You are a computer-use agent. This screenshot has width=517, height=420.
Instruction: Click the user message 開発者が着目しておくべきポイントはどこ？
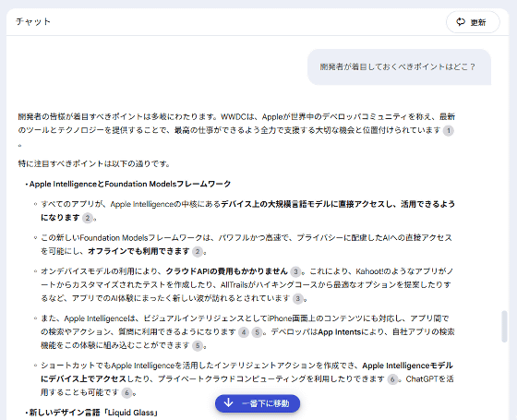point(399,66)
